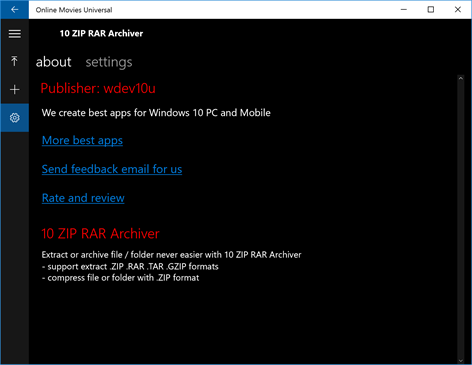Select the extract (up arrow) sidebar icon
Viewport: 472px width, 365px height.
14,61
